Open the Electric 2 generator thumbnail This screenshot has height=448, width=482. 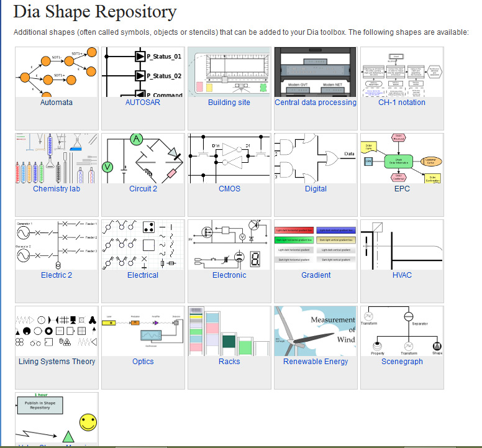57,245
